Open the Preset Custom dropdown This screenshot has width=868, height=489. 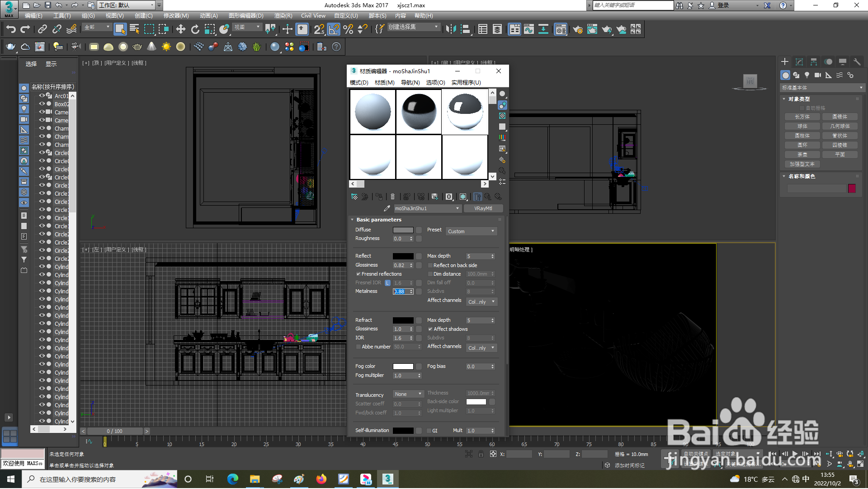point(471,231)
